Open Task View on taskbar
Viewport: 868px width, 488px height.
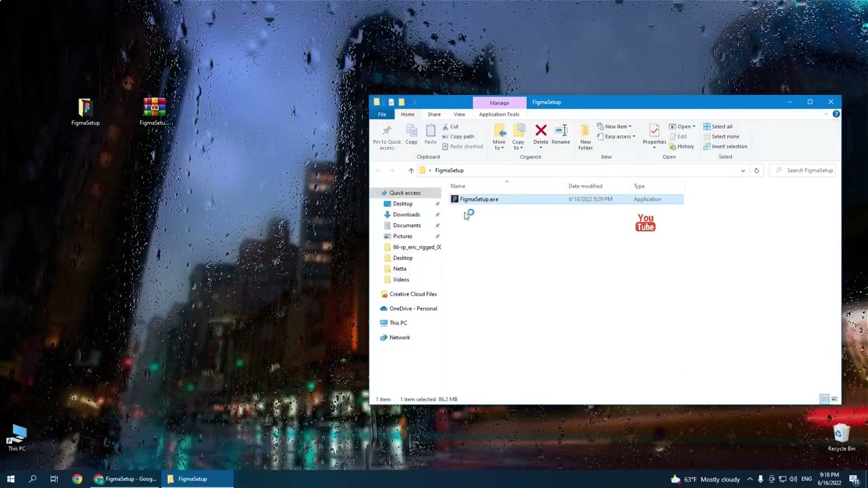[54, 479]
